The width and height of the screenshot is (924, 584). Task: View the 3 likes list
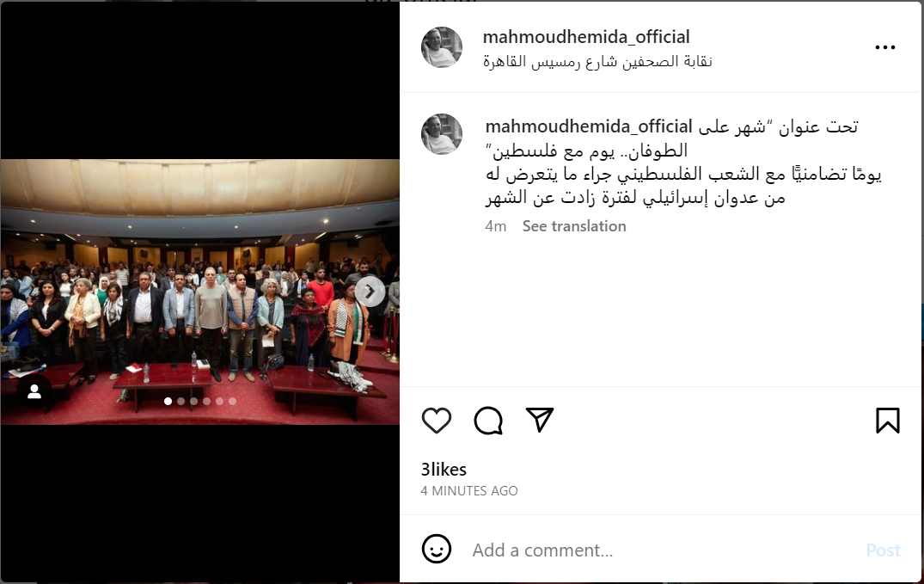pos(444,470)
